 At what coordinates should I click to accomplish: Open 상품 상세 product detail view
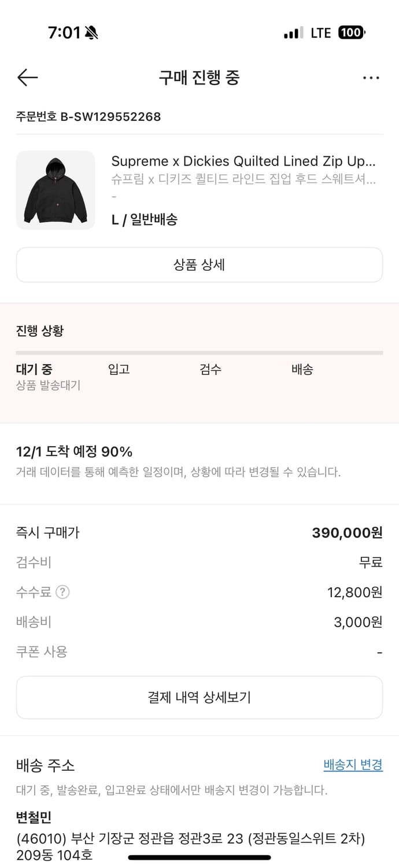(x=199, y=264)
